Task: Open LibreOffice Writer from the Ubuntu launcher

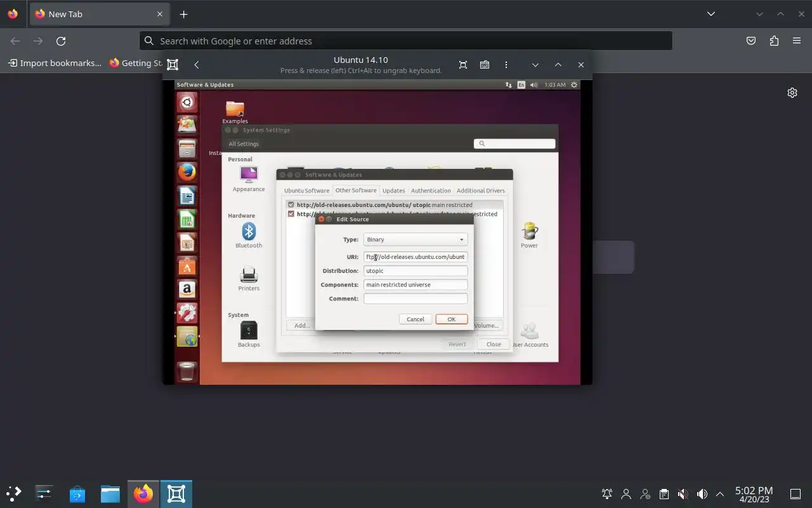Action: click(x=187, y=196)
